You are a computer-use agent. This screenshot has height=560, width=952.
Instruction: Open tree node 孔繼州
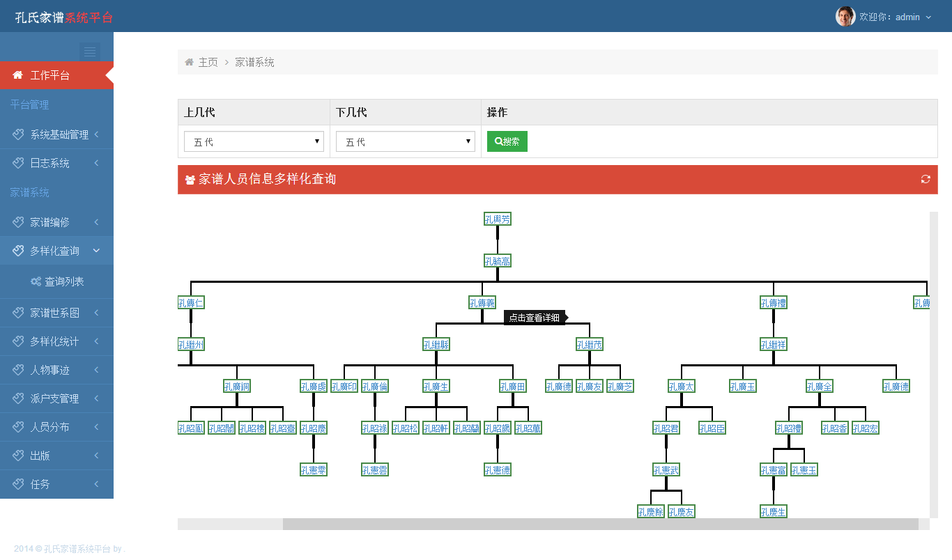[191, 345]
